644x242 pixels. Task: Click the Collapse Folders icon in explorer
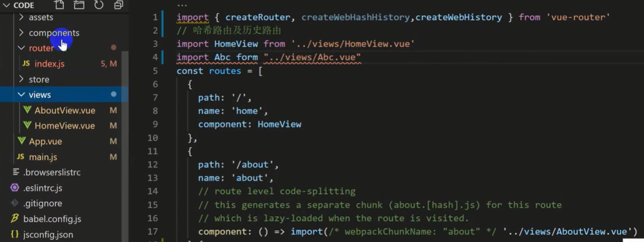[118, 5]
